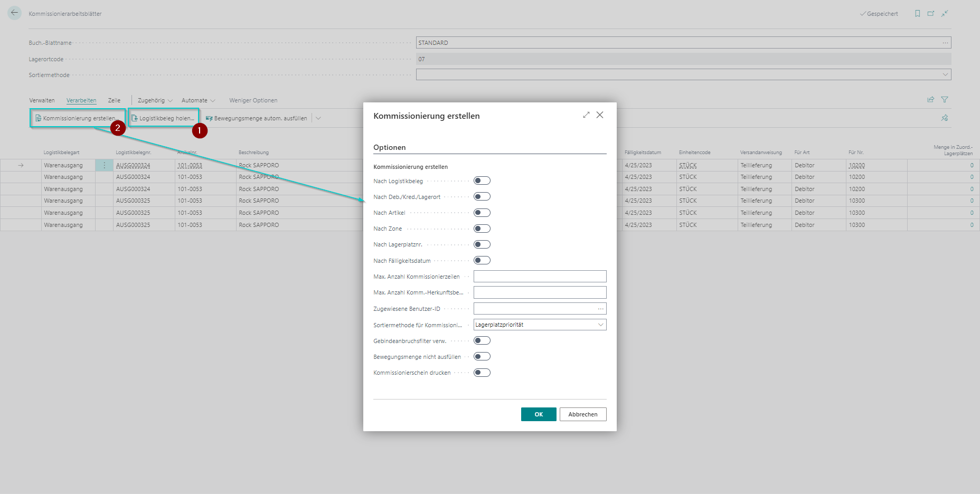Expand the Zugehörig menu
Image resolution: width=980 pixels, height=494 pixels.
pyautogui.click(x=155, y=100)
